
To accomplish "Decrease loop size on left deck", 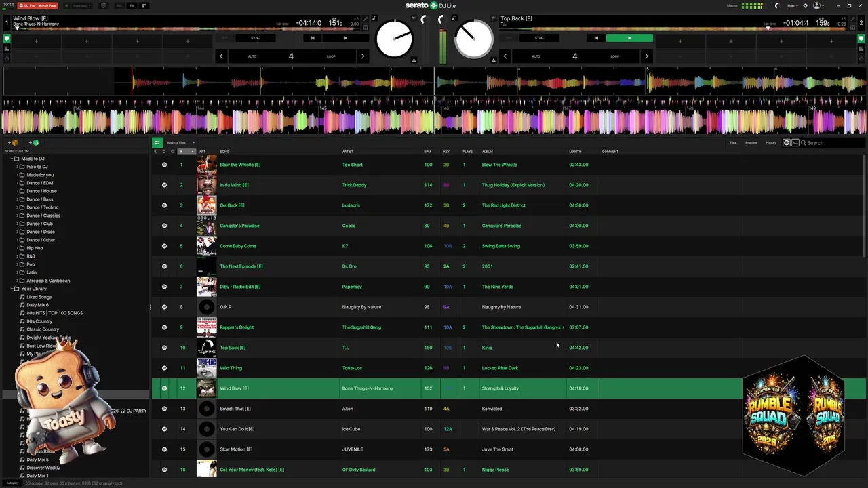I will [221, 56].
